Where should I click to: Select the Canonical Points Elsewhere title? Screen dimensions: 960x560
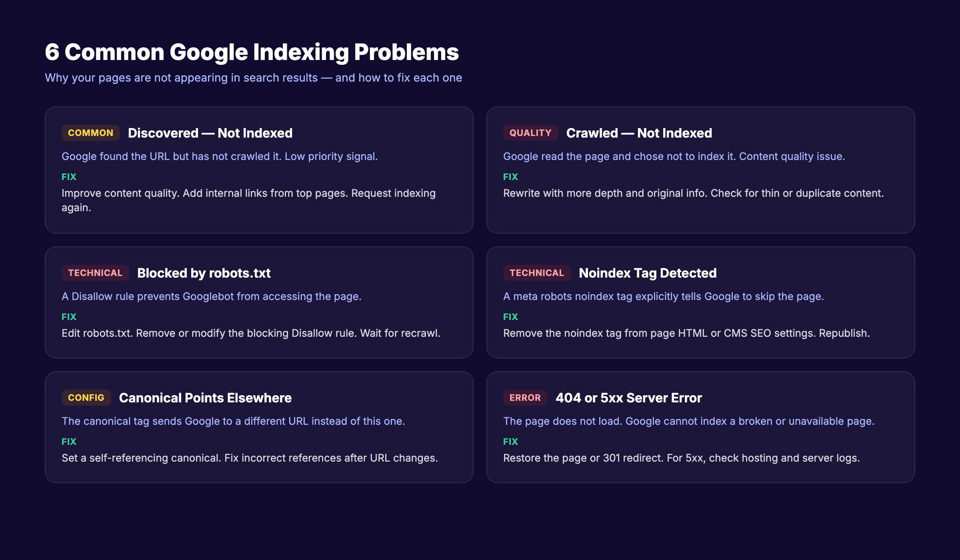(205, 398)
